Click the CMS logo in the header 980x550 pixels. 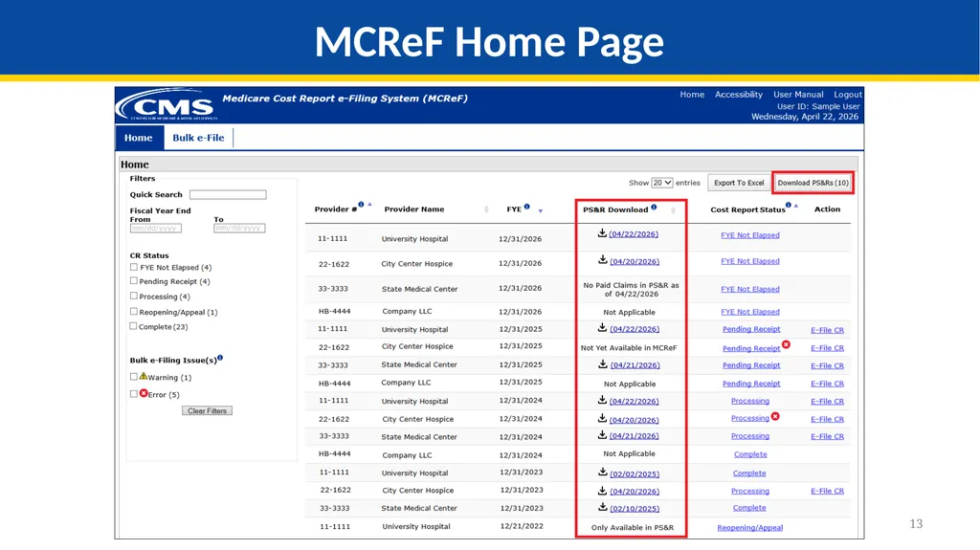(167, 105)
